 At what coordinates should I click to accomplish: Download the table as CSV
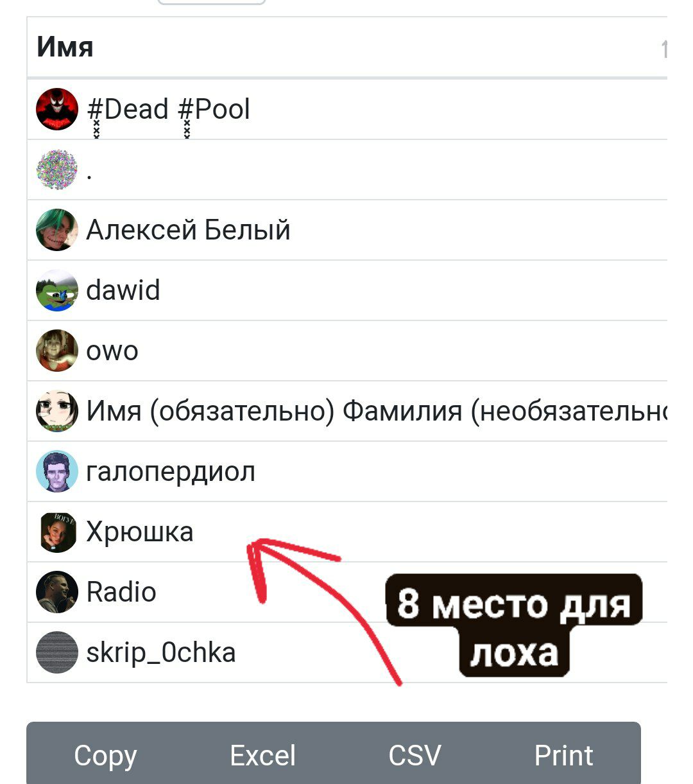click(x=415, y=756)
